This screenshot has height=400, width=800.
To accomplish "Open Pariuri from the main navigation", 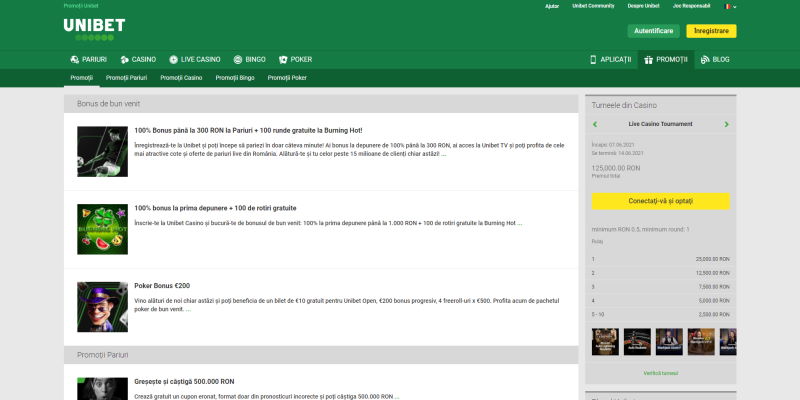I will (x=88, y=60).
